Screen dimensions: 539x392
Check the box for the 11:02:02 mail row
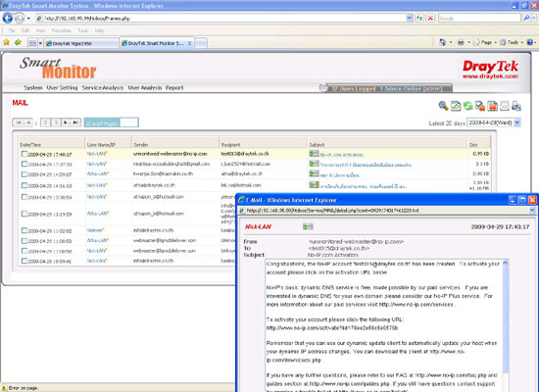(x=24, y=230)
